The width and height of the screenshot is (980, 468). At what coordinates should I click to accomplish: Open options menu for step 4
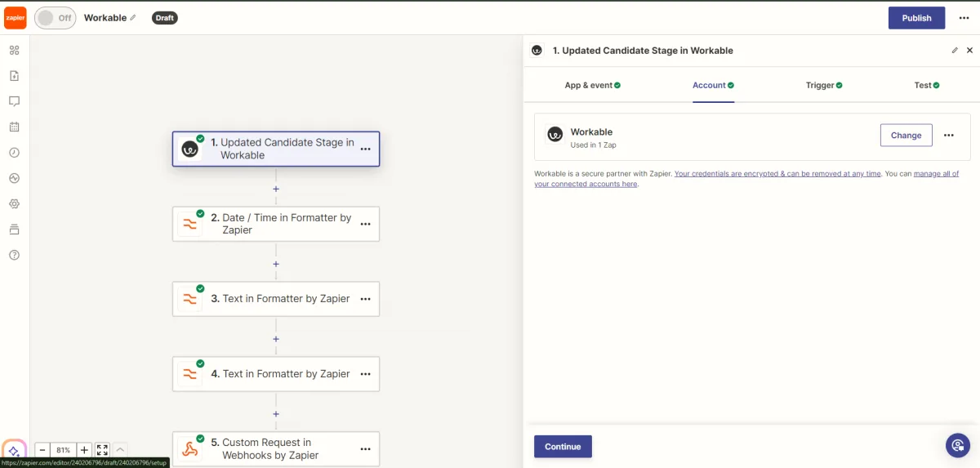pyautogui.click(x=365, y=374)
